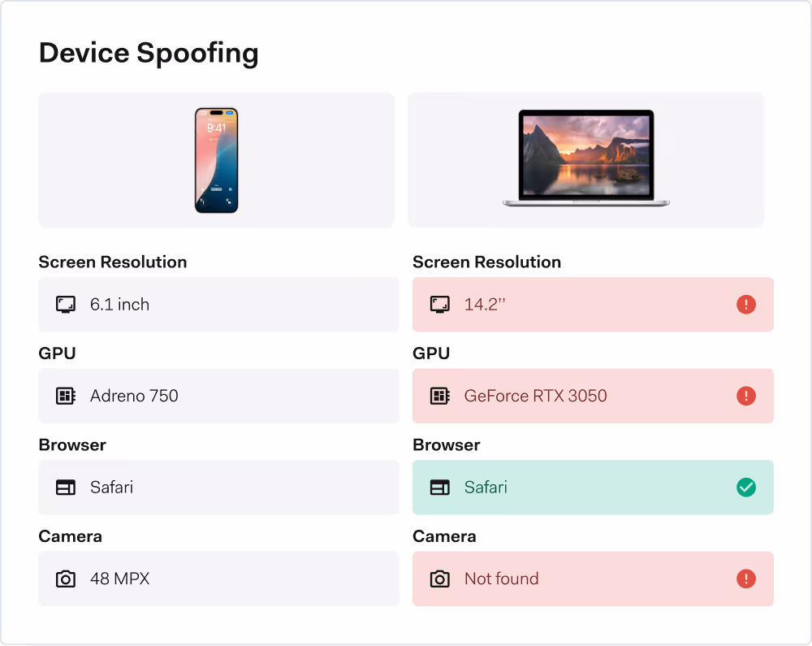
Task: Click the warning indicator on the GeForce RTX 3050 row
Action: click(746, 396)
